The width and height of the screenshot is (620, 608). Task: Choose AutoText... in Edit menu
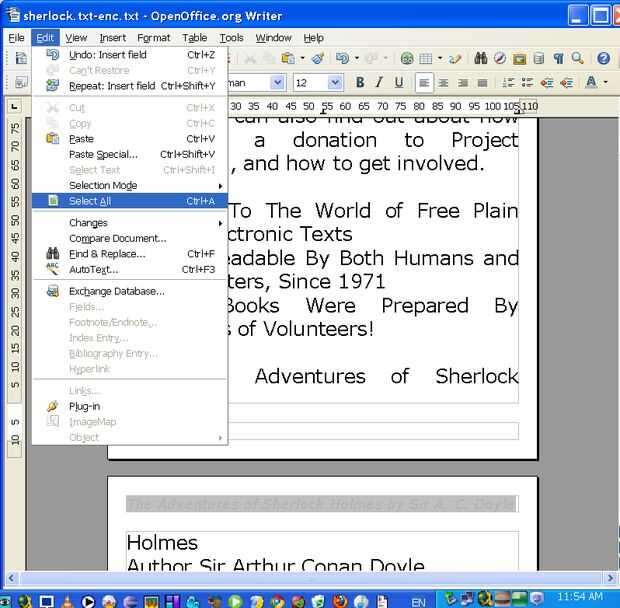(x=130, y=270)
